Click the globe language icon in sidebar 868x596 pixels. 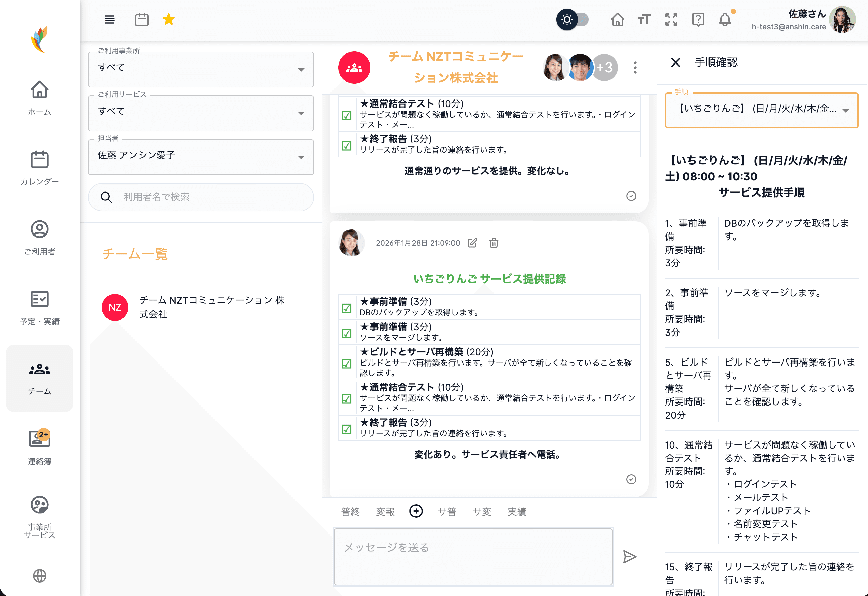click(x=40, y=576)
